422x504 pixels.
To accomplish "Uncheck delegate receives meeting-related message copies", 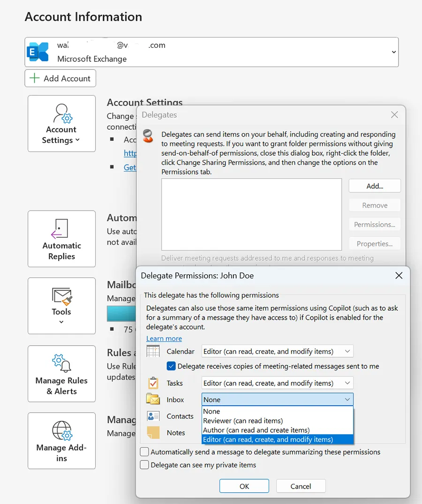I will click(171, 366).
